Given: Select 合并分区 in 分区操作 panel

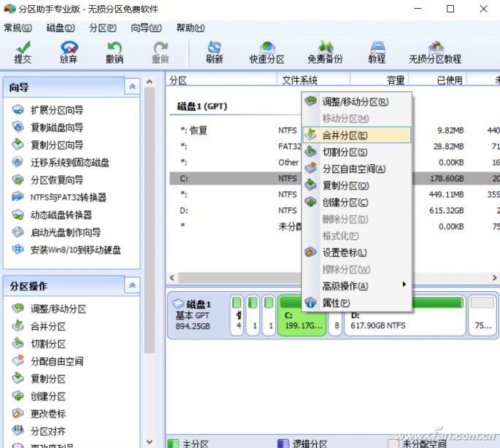Looking at the screenshot, I should coord(39,326).
